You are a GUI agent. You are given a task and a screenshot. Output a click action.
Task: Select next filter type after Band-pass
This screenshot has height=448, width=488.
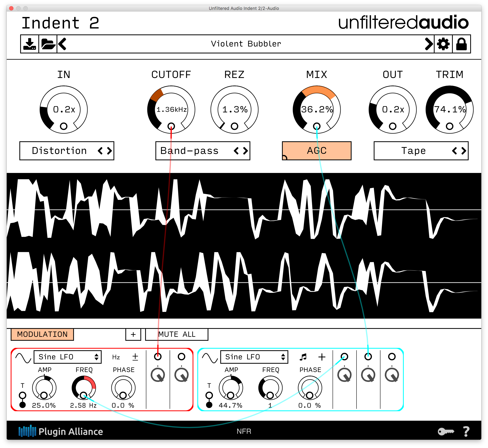click(246, 151)
